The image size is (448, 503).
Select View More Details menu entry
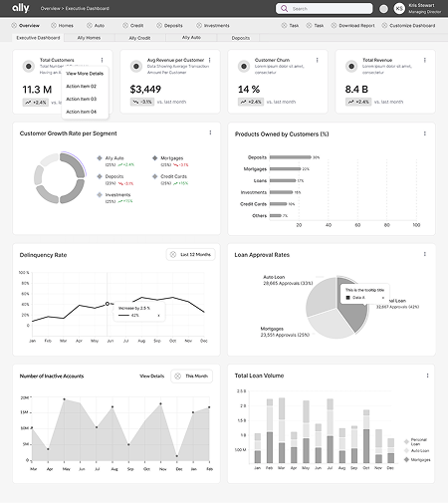click(85, 74)
